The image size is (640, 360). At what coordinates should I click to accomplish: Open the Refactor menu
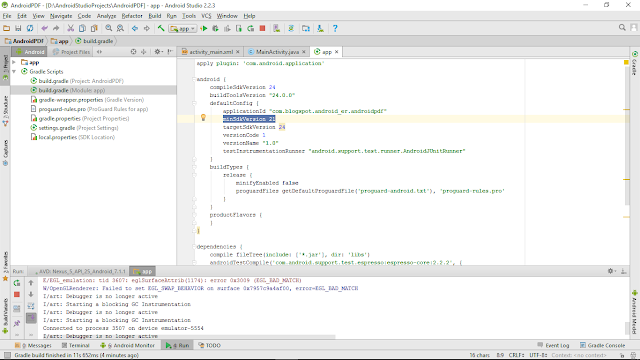tap(132, 16)
